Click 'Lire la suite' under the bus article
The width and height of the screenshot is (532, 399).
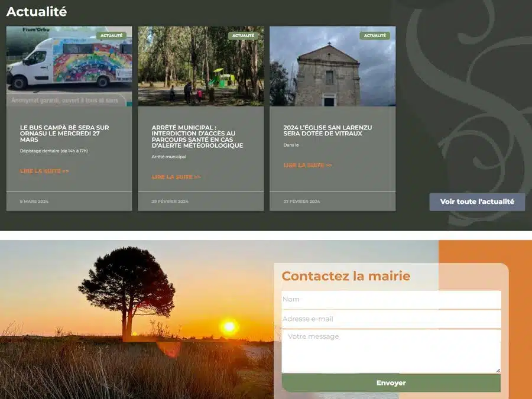tap(44, 171)
